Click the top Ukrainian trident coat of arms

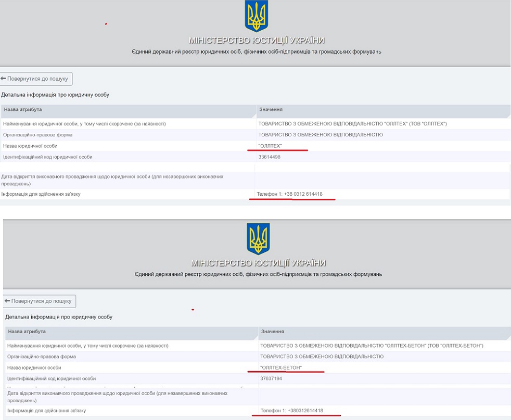256,17
